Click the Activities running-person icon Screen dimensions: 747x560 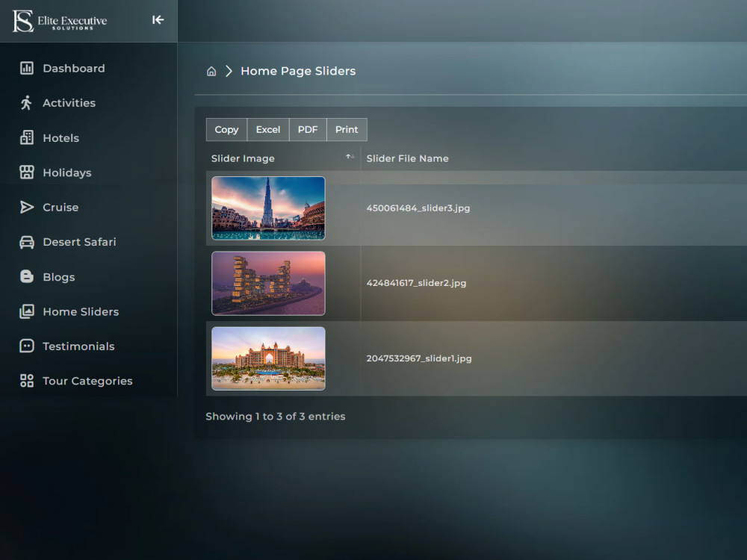click(x=27, y=103)
